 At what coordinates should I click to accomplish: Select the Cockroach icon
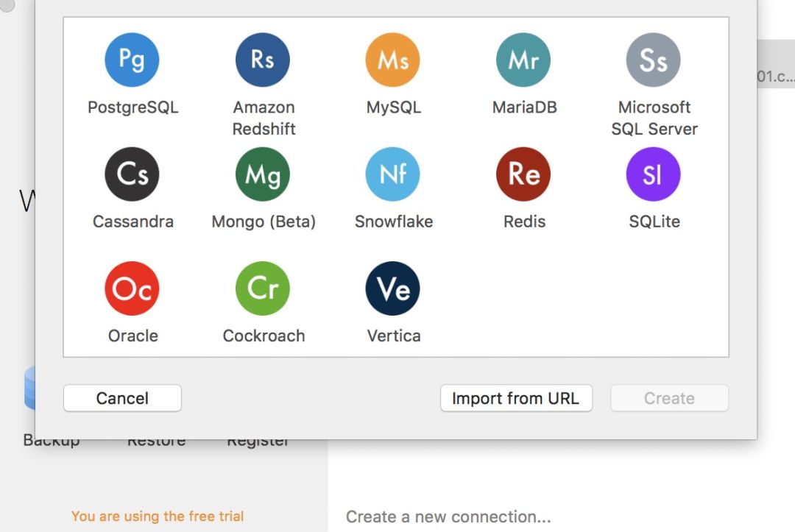[263, 288]
